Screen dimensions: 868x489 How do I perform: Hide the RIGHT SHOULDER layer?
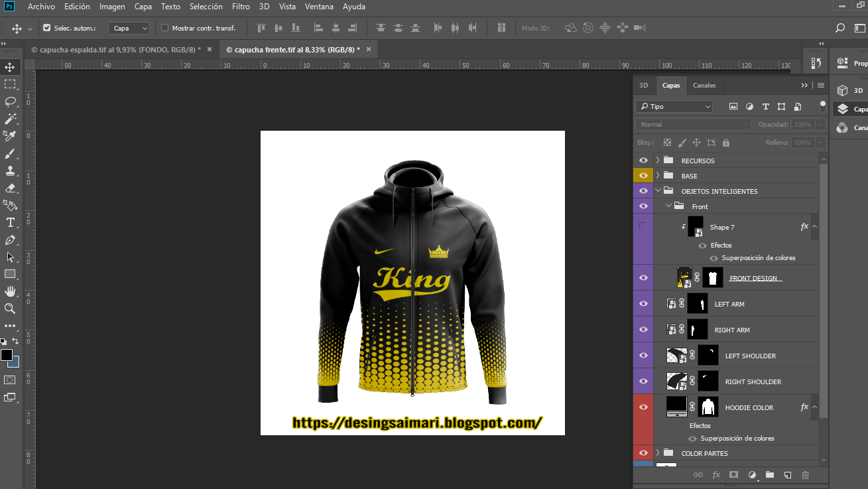[643, 382]
